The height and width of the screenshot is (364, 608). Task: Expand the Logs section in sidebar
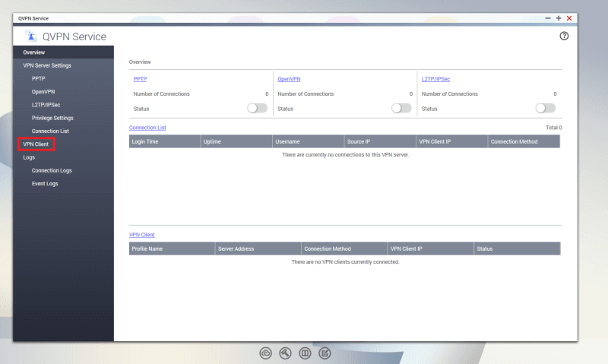click(x=30, y=157)
